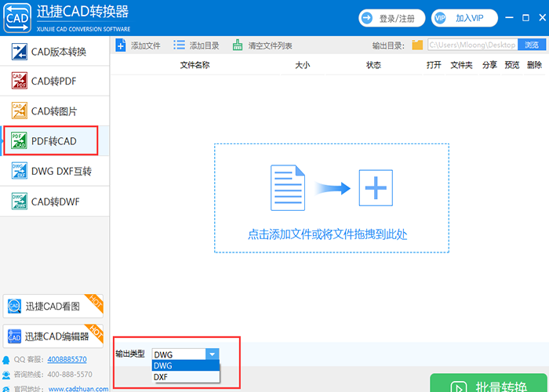Viewport: 549px width, 392px height.
Task: Click 文件夹 column header
Action: tap(461, 65)
